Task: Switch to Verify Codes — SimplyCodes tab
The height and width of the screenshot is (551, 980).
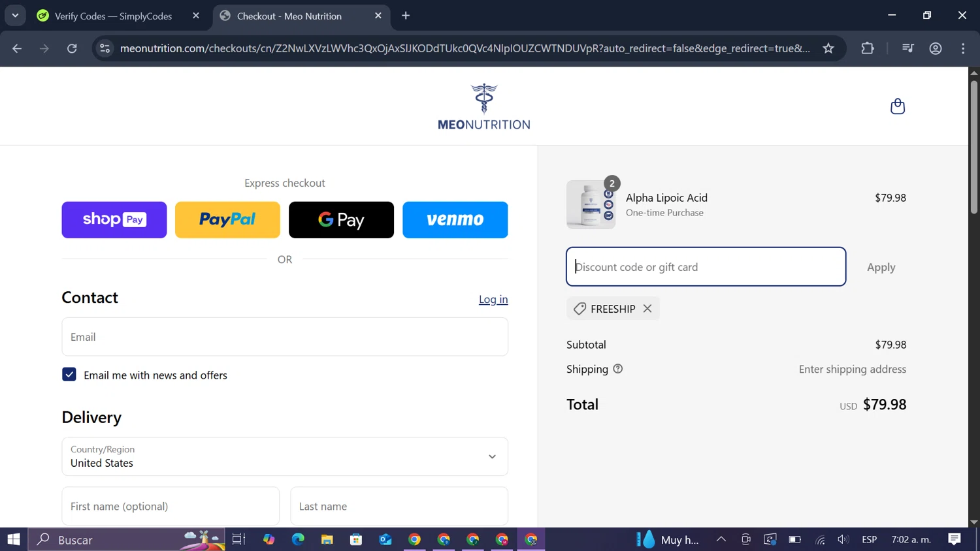Action: [x=113, y=16]
